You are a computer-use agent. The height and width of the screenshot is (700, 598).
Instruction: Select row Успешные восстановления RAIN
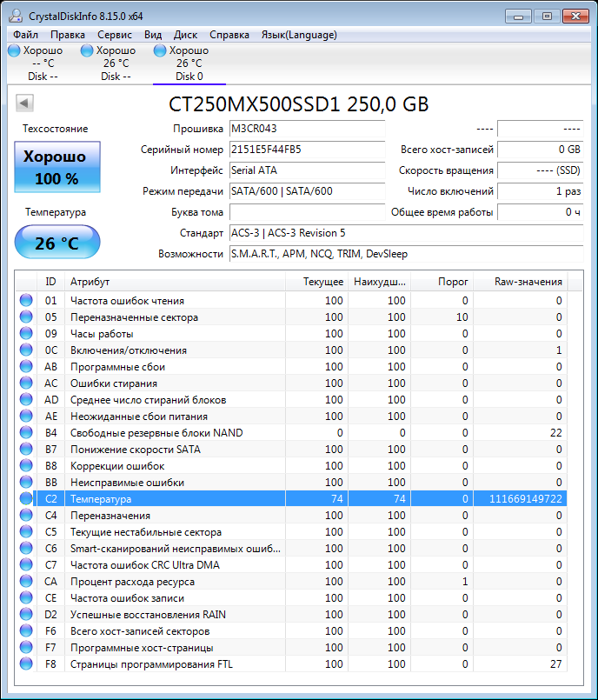click(x=291, y=614)
